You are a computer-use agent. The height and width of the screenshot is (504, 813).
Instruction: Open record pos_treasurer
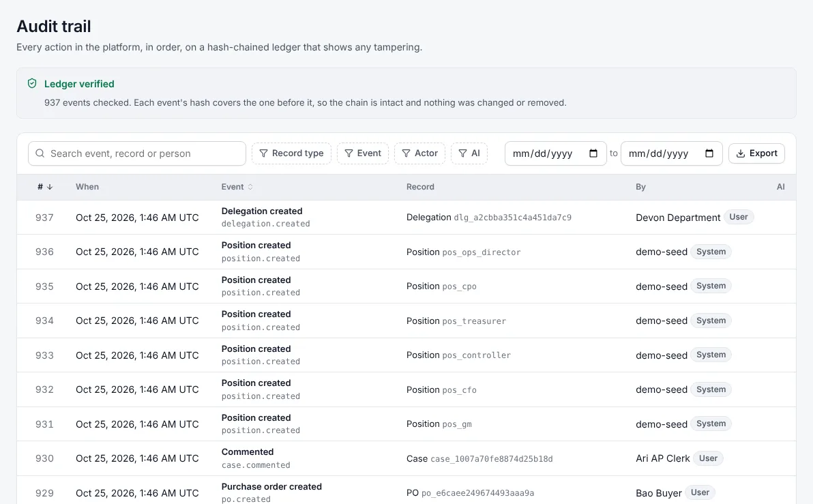point(474,321)
